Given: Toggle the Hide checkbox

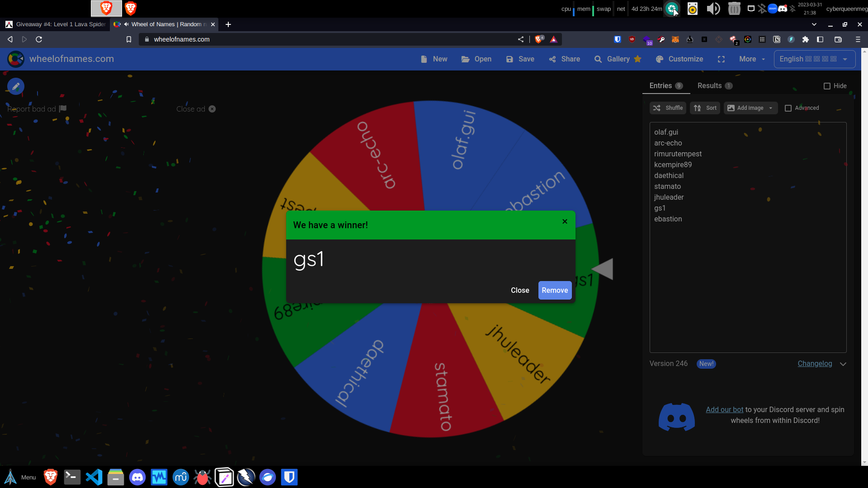Looking at the screenshot, I should [827, 86].
